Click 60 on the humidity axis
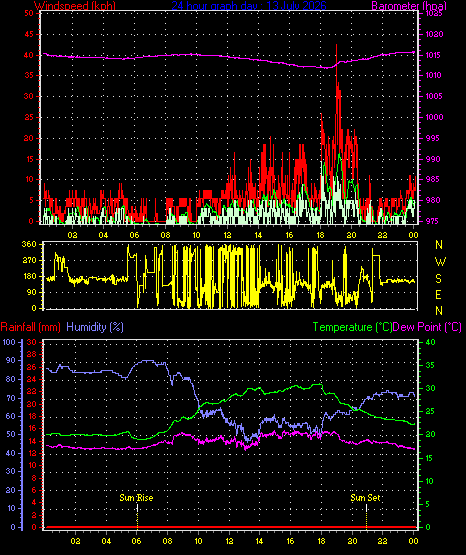The height and width of the screenshot is (555, 466). tap(11, 416)
